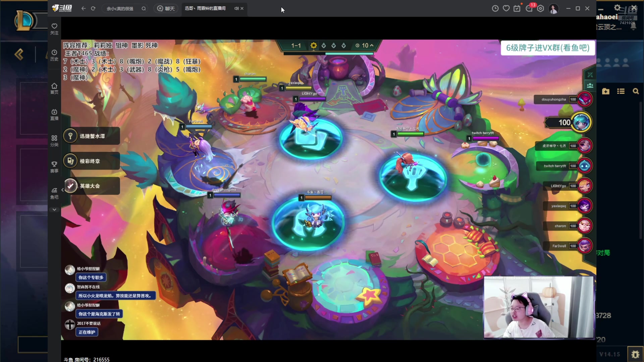This screenshot has height=362, width=644.
Task: Click the streamer webcam overlay
Action: [539, 307]
